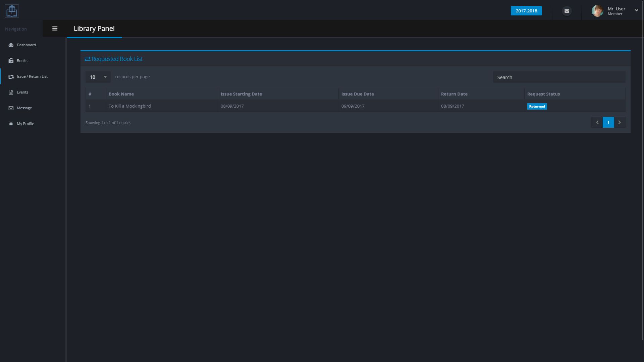Screen dimensions: 644x362
Task: Open the records per page dropdown
Action: click(x=98, y=77)
